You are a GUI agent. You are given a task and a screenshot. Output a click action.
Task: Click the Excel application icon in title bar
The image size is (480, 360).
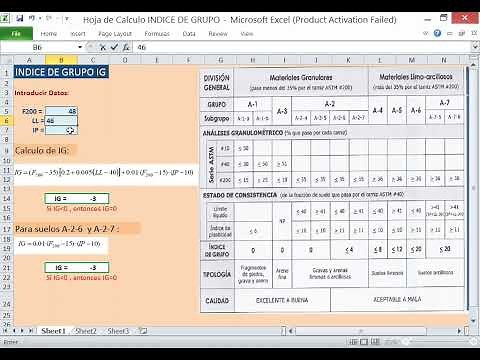click(5, 18)
